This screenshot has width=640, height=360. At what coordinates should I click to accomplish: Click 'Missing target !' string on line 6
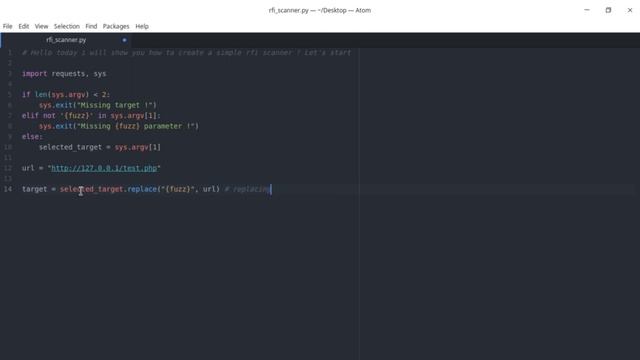[x=117, y=105]
